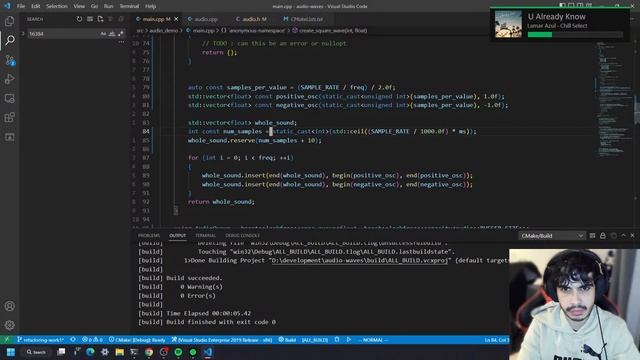Open the Edit menu
The image size is (640, 360).
36,6
